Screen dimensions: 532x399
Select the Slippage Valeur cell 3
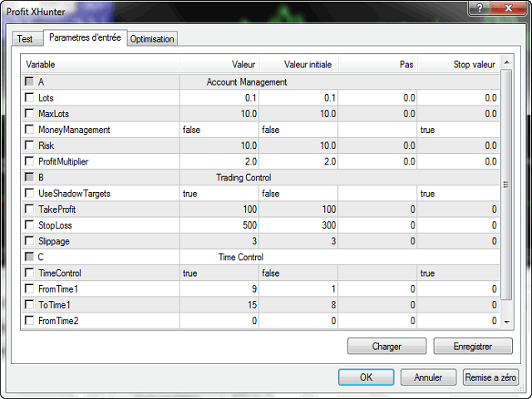click(x=219, y=241)
